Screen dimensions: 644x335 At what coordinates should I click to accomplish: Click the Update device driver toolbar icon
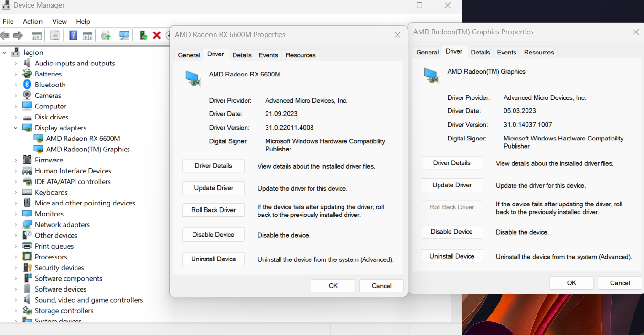[x=106, y=36]
